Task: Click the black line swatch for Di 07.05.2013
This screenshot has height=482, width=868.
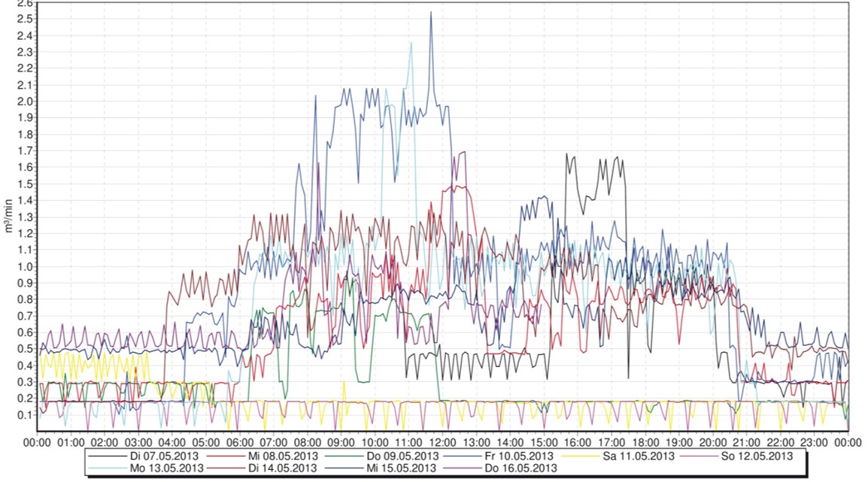Action: point(108,456)
